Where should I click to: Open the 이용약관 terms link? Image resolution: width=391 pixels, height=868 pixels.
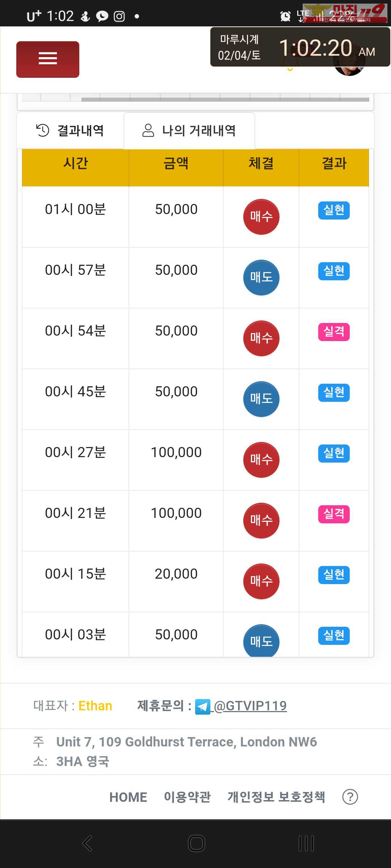coord(187,797)
